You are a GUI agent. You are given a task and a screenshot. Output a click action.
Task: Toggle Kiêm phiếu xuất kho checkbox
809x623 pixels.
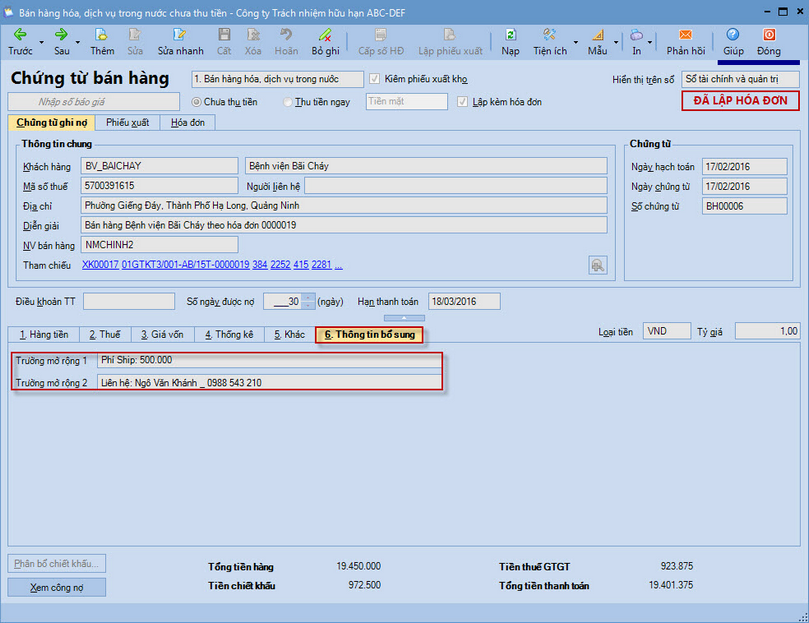(375, 79)
